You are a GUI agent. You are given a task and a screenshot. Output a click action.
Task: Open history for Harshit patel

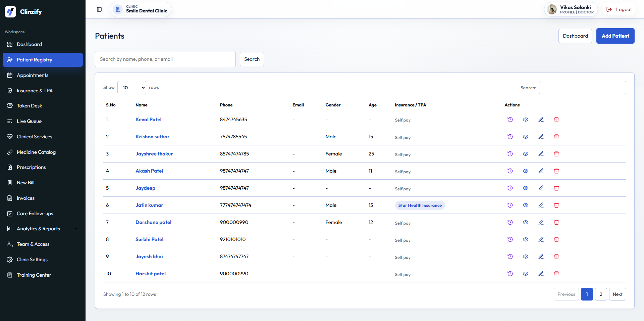pyautogui.click(x=510, y=274)
